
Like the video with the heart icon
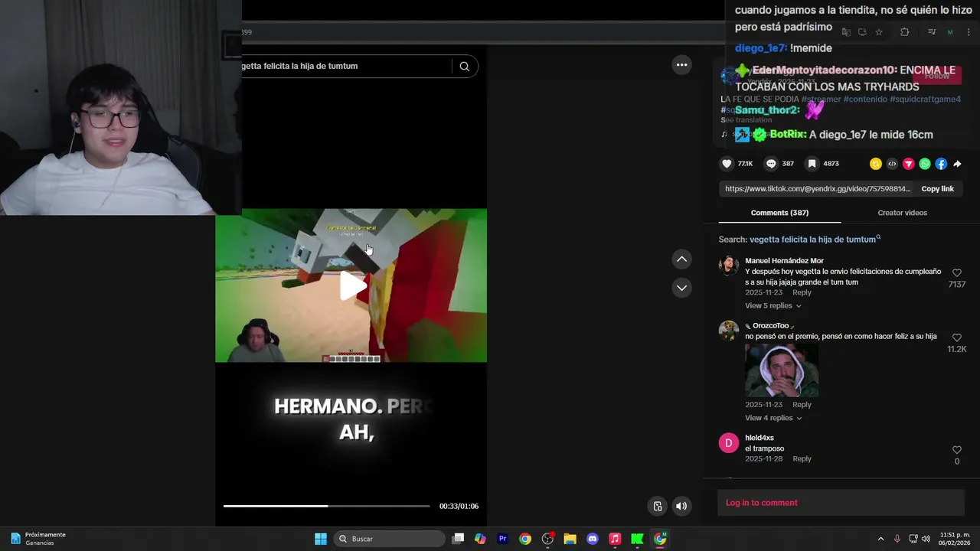727,164
